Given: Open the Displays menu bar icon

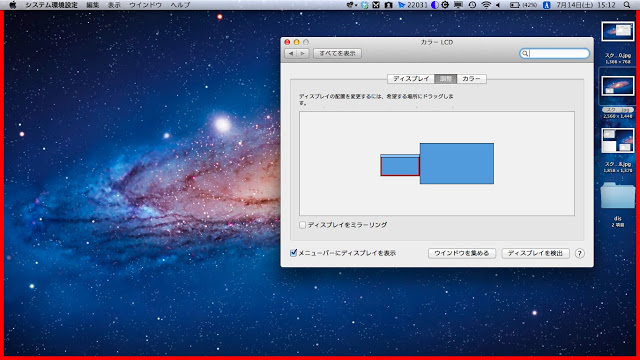Looking at the screenshot, I should click(x=458, y=5).
